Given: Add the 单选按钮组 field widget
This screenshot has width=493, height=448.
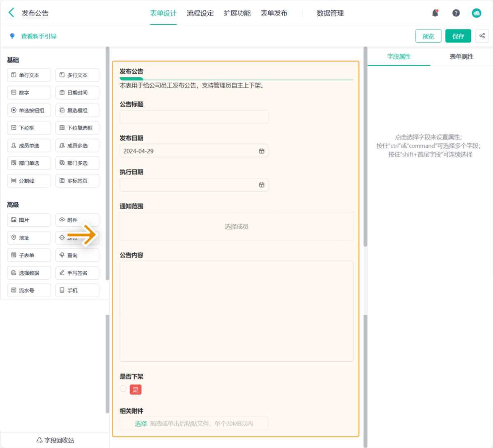Looking at the screenshot, I should tap(29, 110).
